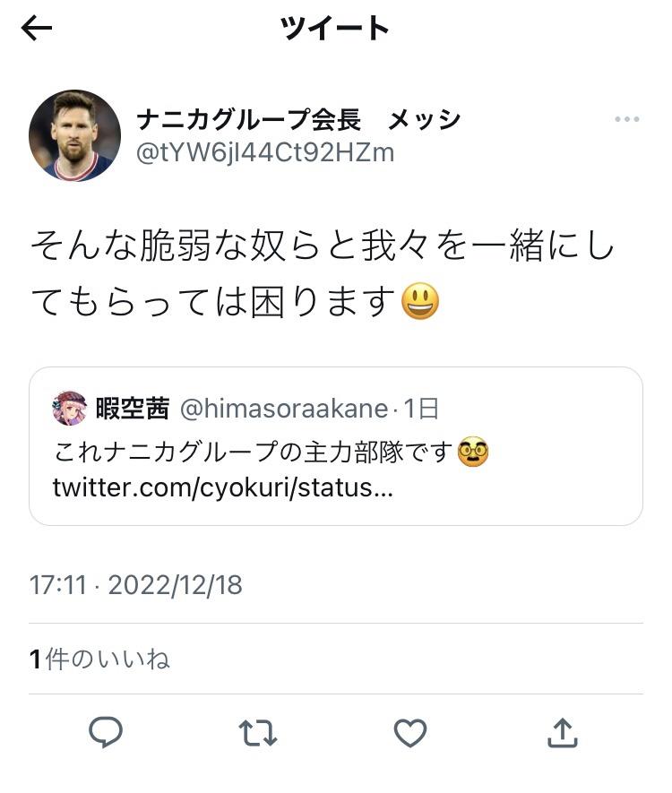This screenshot has width=672, height=793.
Task: Open the three-dot more options menu
Action: tap(627, 120)
